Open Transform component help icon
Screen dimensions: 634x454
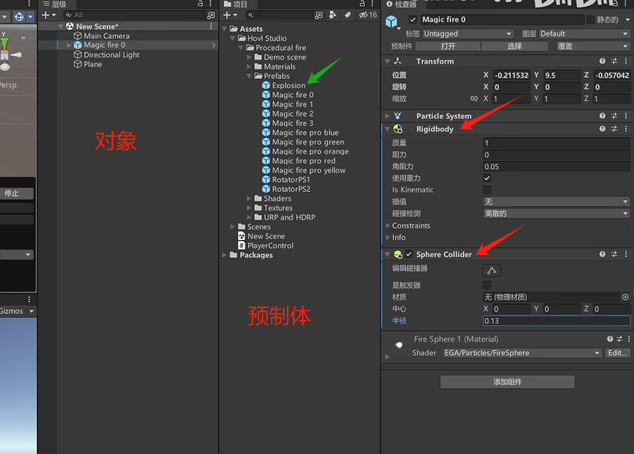point(602,61)
